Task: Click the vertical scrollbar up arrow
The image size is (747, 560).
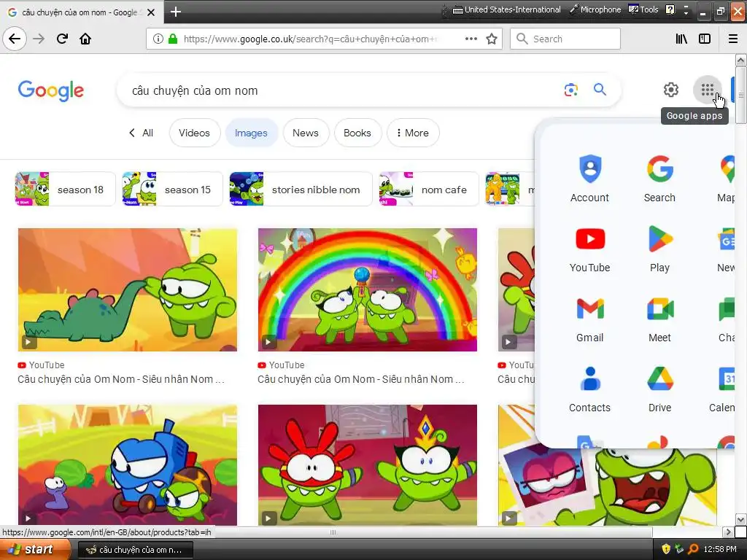Action: pyautogui.click(x=740, y=60)
